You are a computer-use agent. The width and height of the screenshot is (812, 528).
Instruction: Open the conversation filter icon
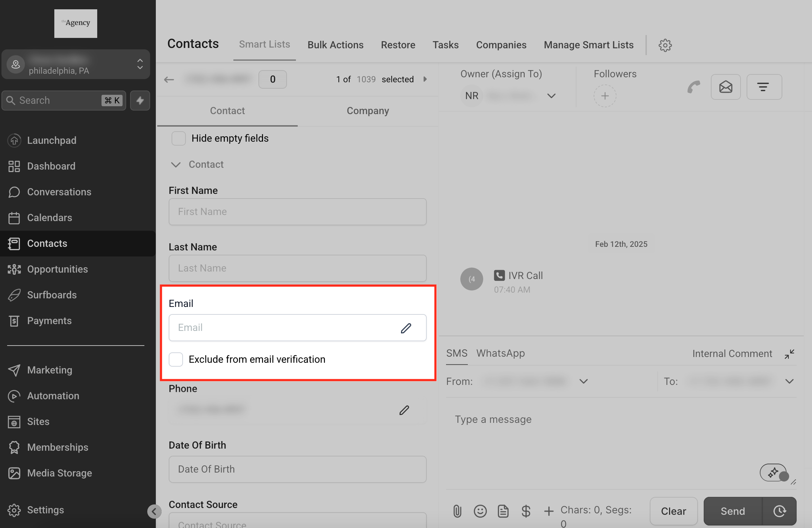point(764,87)
